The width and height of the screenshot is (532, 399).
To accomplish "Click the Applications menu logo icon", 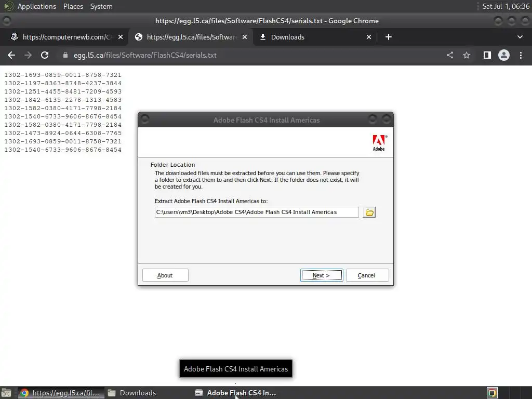I will (8, 6).
